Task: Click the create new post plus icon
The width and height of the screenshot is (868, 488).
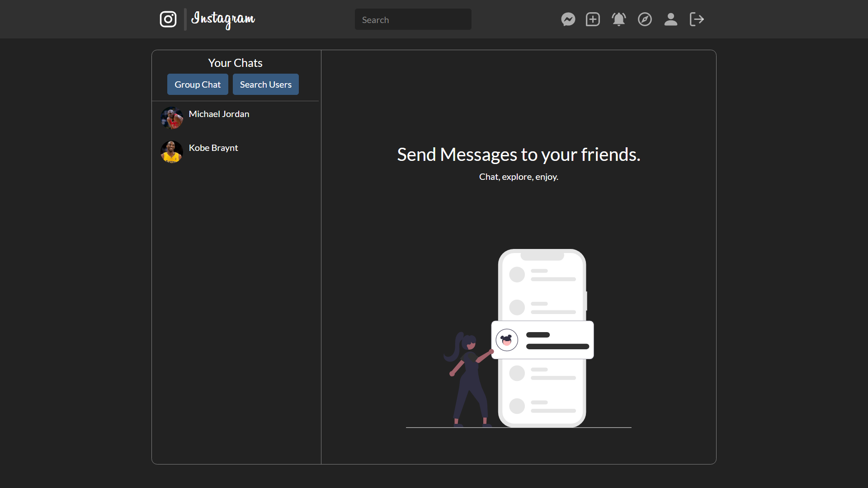Action: coord(593,19)
